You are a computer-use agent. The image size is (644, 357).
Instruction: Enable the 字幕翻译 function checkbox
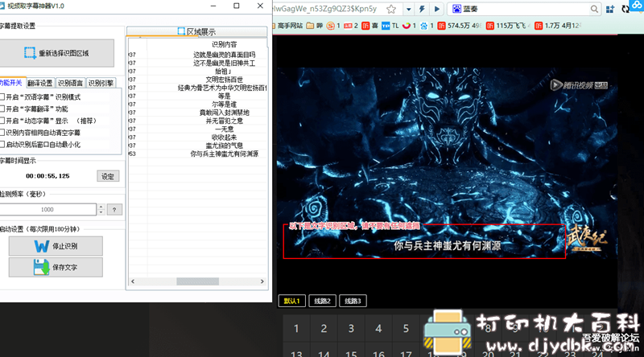tap(2, 109)
